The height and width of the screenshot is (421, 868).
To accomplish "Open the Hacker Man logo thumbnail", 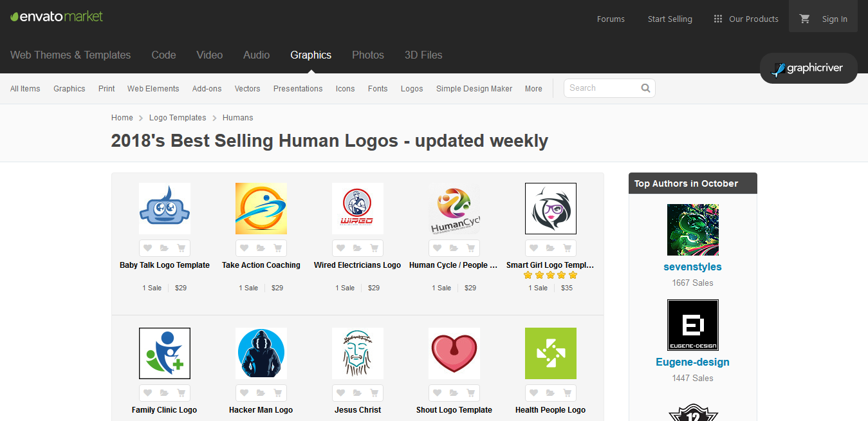I will coord(261,353).
